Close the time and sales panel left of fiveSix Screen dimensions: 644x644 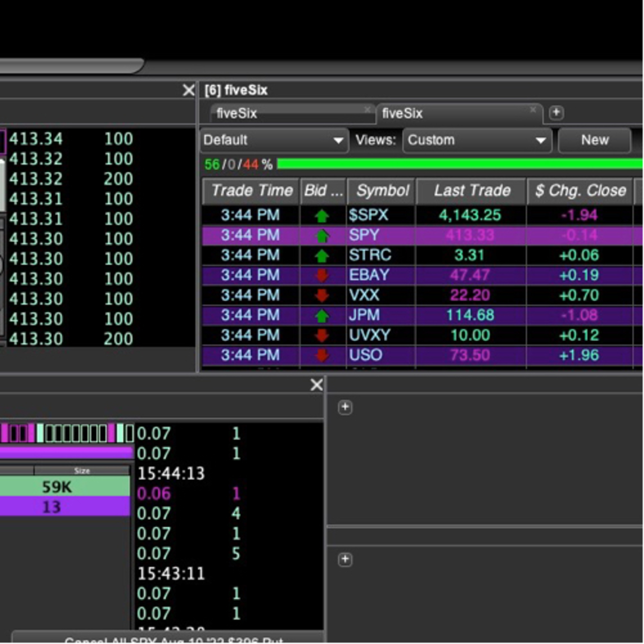pyautogui.click(x=189, y=90)
